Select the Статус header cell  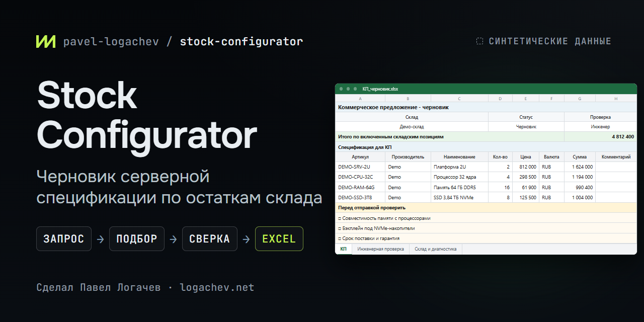526,117
